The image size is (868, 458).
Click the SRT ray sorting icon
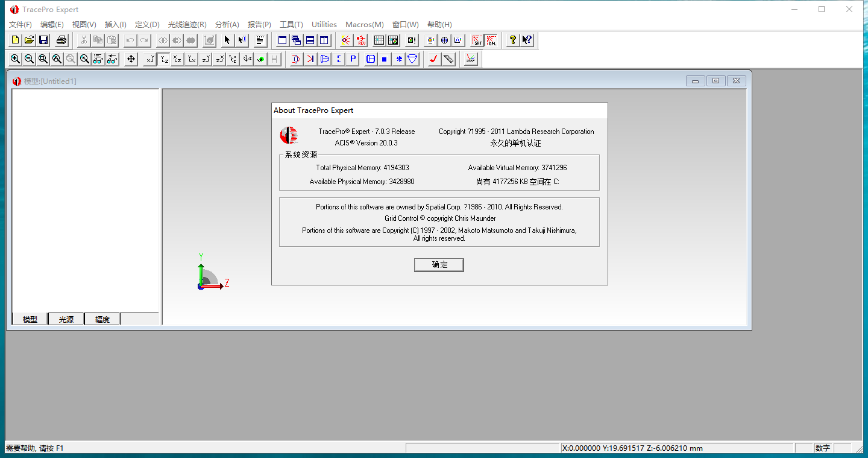click(x=476, y=40)
